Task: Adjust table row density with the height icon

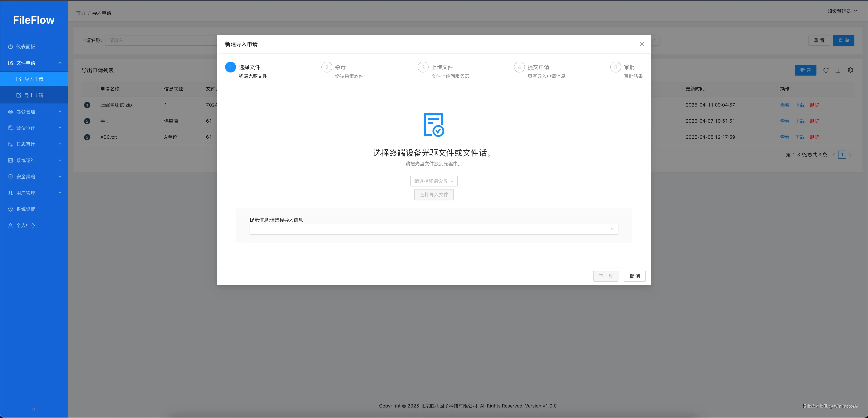Action: [838, 70]
